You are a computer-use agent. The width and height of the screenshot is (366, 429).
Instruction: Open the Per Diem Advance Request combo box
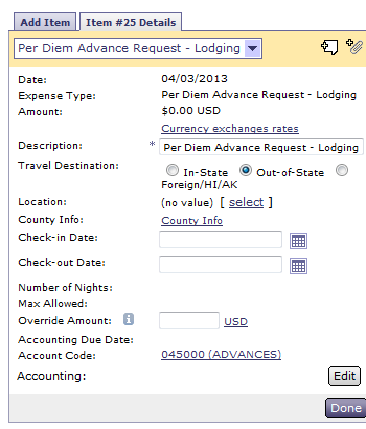tap(138, 48)
